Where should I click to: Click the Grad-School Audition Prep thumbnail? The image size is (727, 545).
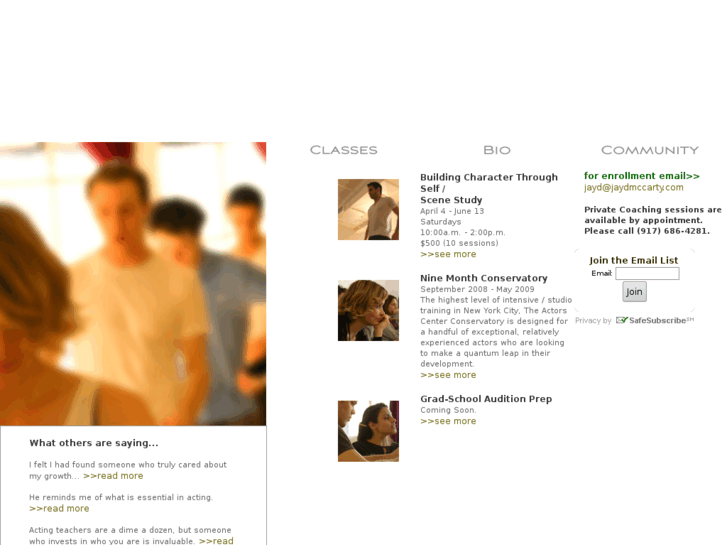click(368, 431)
